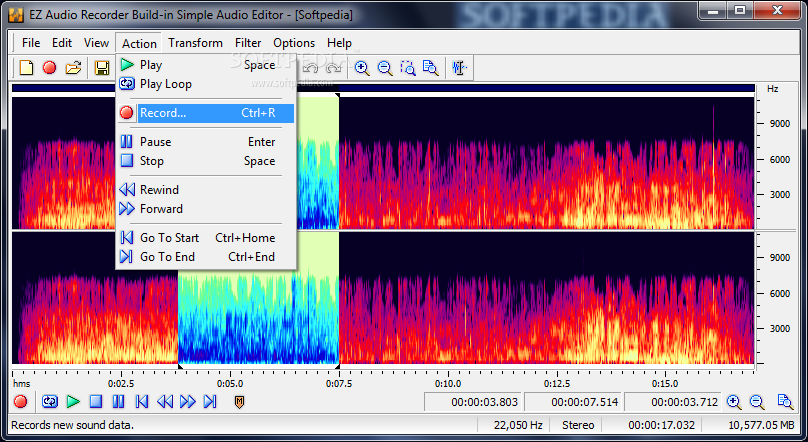Zoom out with the bottom-right magnifier minus
The image size is (808, 442).
click(756, 402)
